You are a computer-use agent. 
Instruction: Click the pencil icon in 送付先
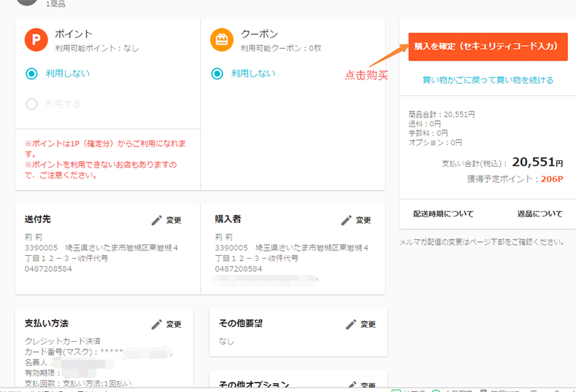pyautogui.click(x=156, y=220)
